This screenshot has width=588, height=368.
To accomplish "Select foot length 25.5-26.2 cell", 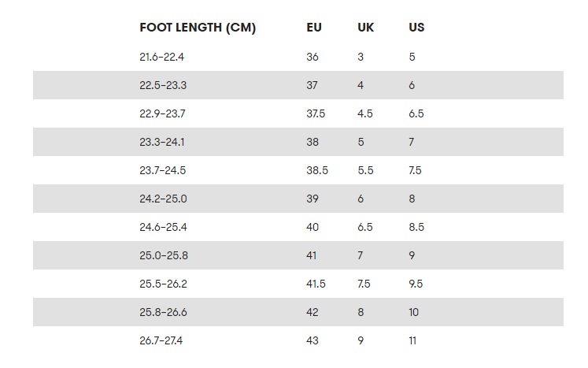I will (163, 284).
